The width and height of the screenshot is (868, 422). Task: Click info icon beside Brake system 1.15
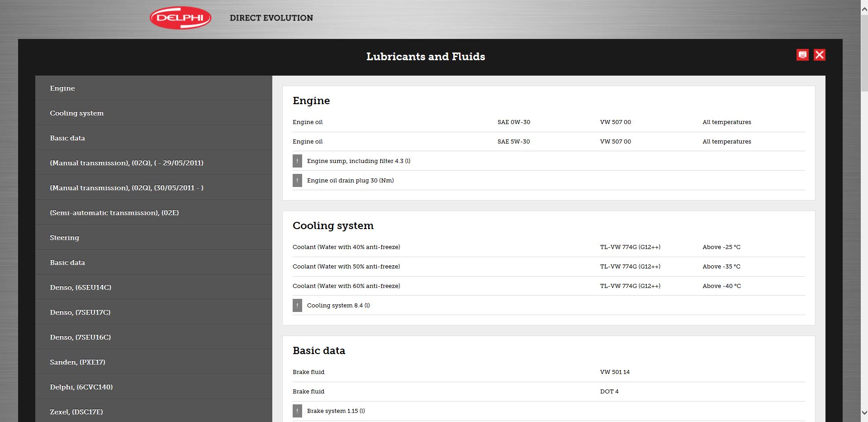click(x=297, y=411)
